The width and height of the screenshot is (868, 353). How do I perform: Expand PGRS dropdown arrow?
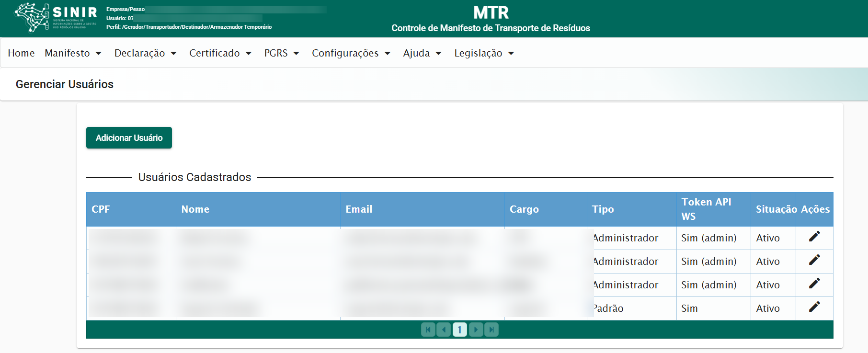pos(297,53)
